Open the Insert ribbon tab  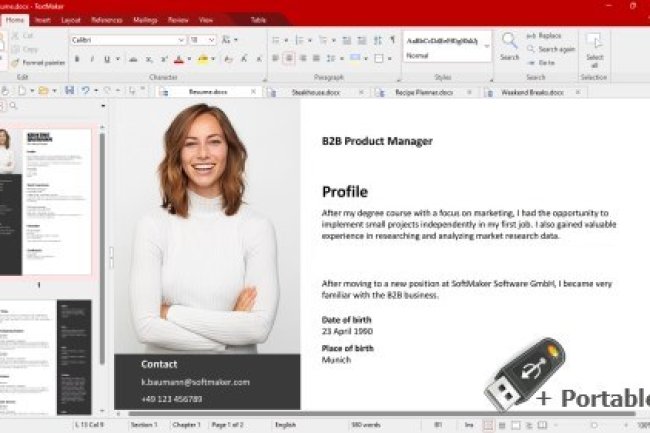click(x=43, y=20)
